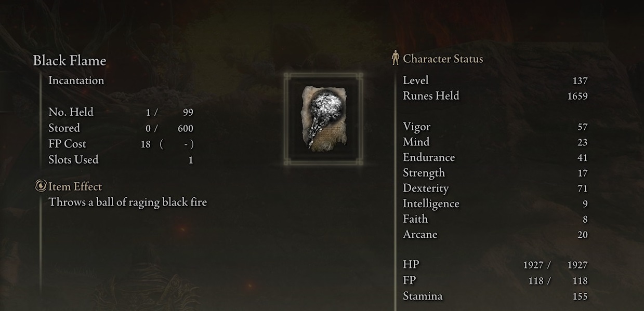This screenshot has width=644, height=311.
Task: Select the Stamina stat row
Action: tap(495, 296)
